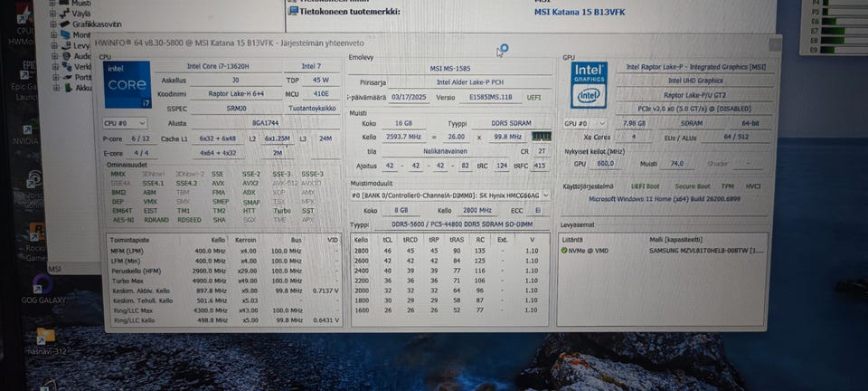Click the green NVMe drive status icon
Viewport: 868px width, 391px height.
564,250
